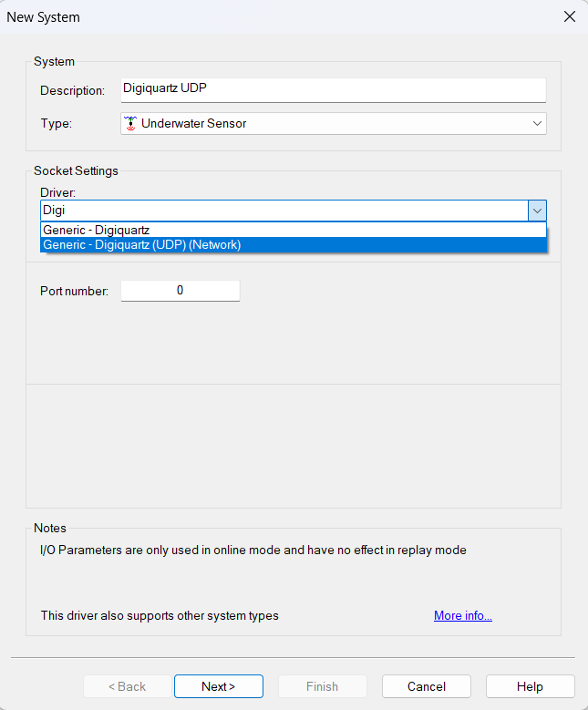Cancel the new system wizard
Screen dimensions: 588x710
(426, 686)
